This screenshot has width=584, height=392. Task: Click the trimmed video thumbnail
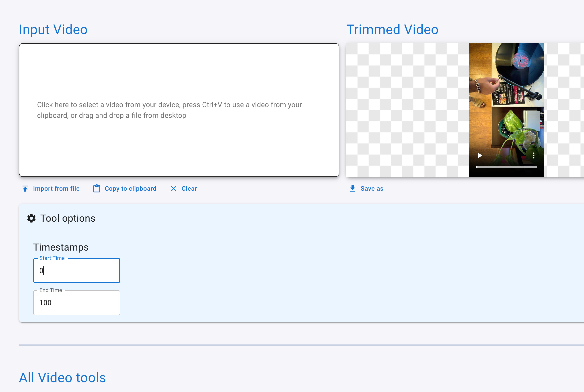point(506,110)
